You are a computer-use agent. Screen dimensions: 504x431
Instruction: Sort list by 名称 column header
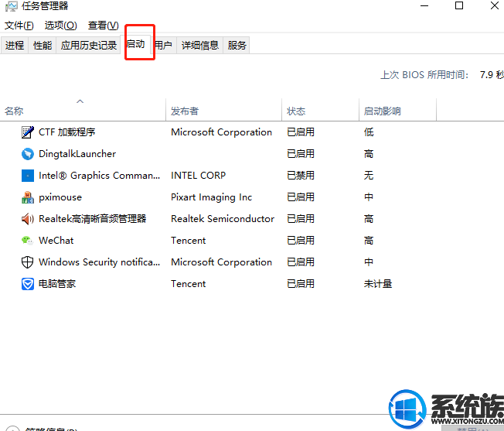pos(14,111)
